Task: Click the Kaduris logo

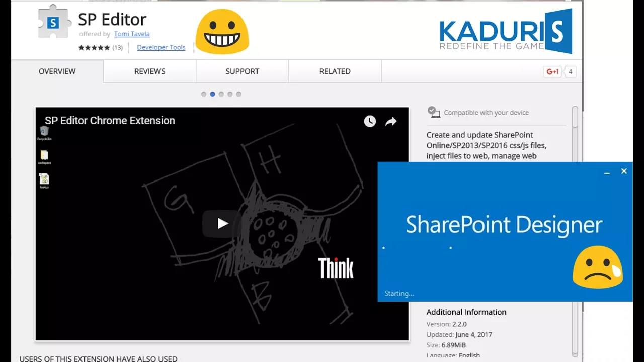Action: (506, 31)
